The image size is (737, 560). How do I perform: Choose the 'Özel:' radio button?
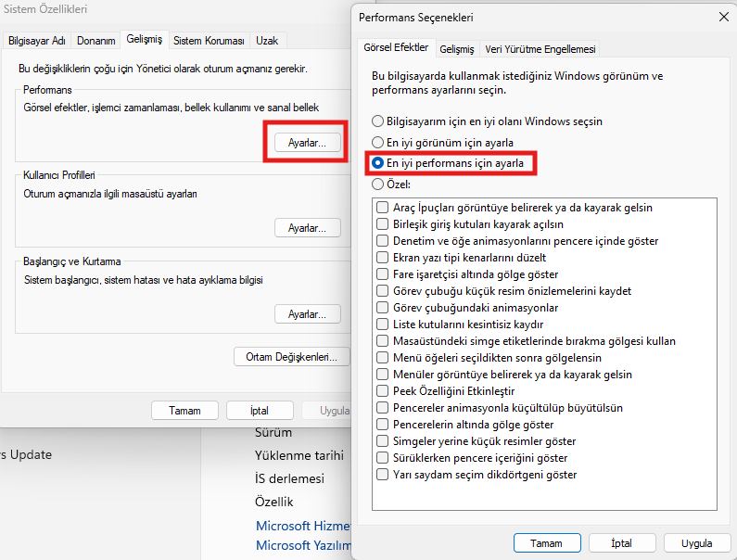click(x=377, y=185)
